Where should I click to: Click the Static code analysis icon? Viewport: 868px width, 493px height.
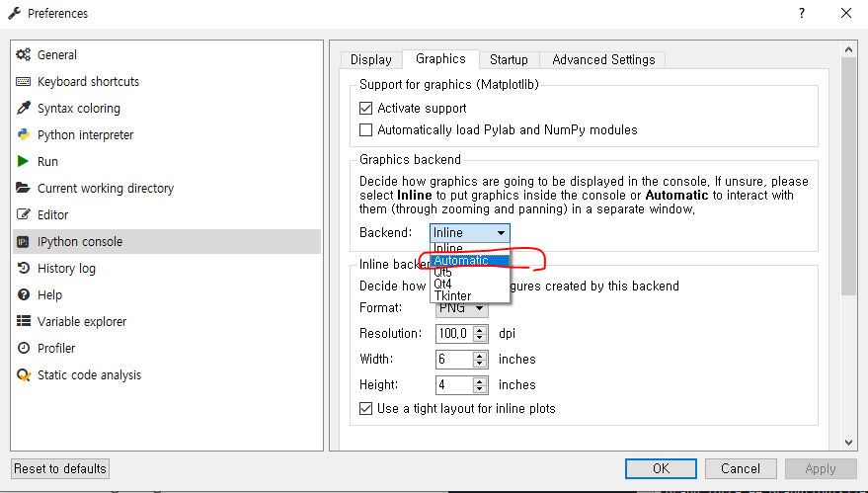coord(24,375)
